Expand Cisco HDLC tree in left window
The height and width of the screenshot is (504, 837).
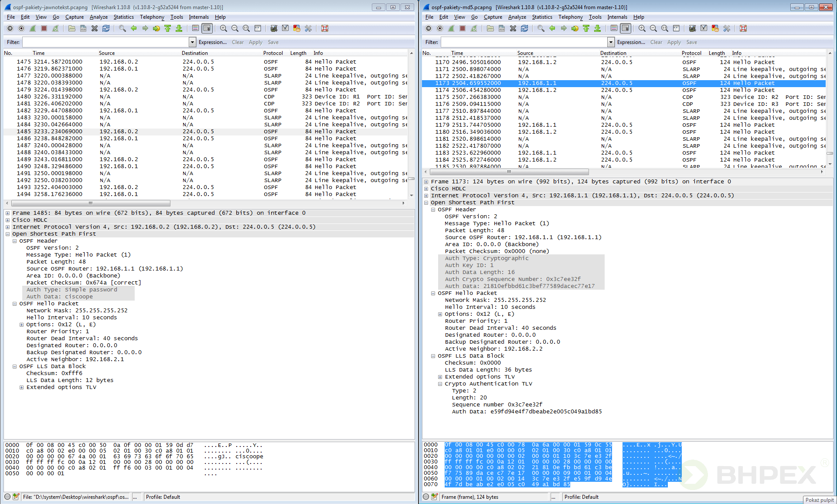click(8, 220)
